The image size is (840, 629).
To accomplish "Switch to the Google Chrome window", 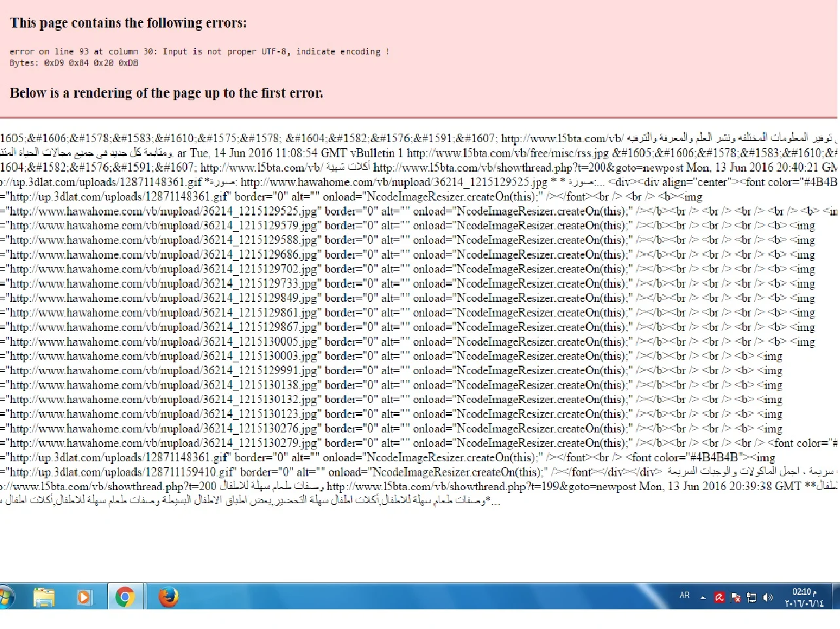I will tap(124, 597).
